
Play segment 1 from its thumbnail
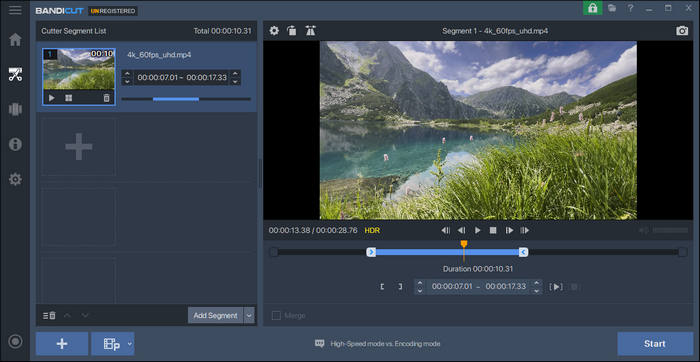[x=51, y=98]
